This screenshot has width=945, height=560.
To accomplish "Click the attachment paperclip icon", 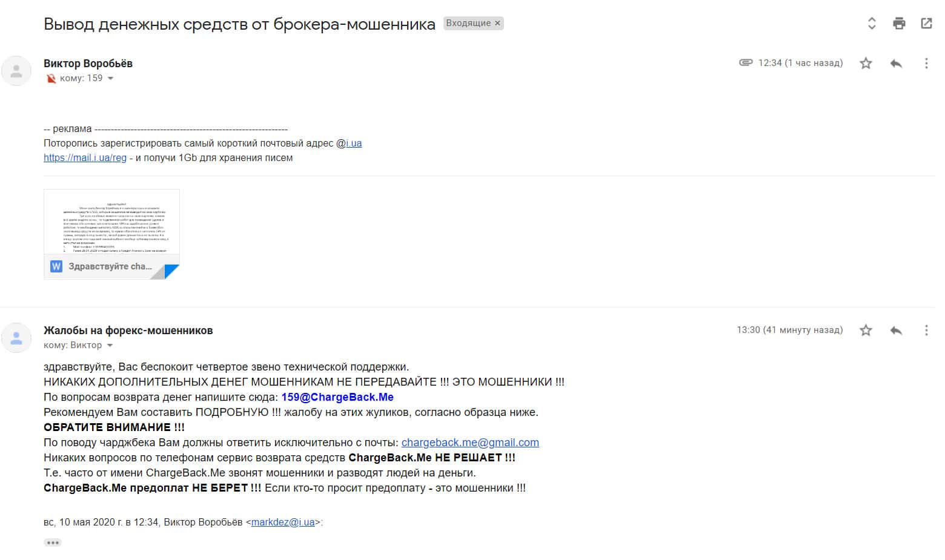I will click(x=746, y=62).
